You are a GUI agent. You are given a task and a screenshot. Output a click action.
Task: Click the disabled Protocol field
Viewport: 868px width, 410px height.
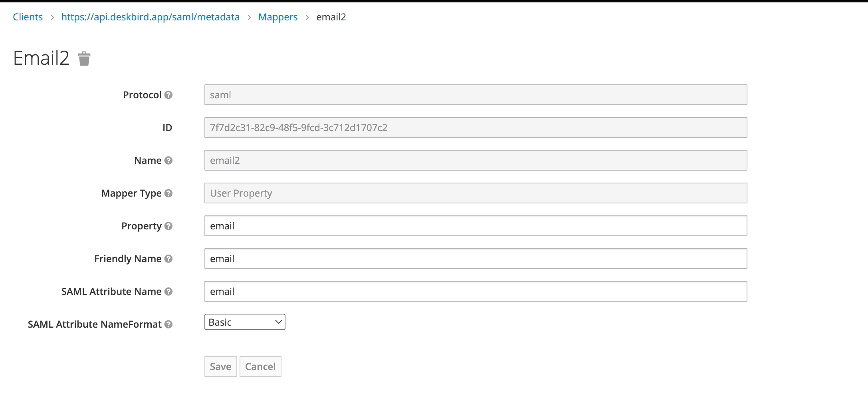[x=476, y=95]
